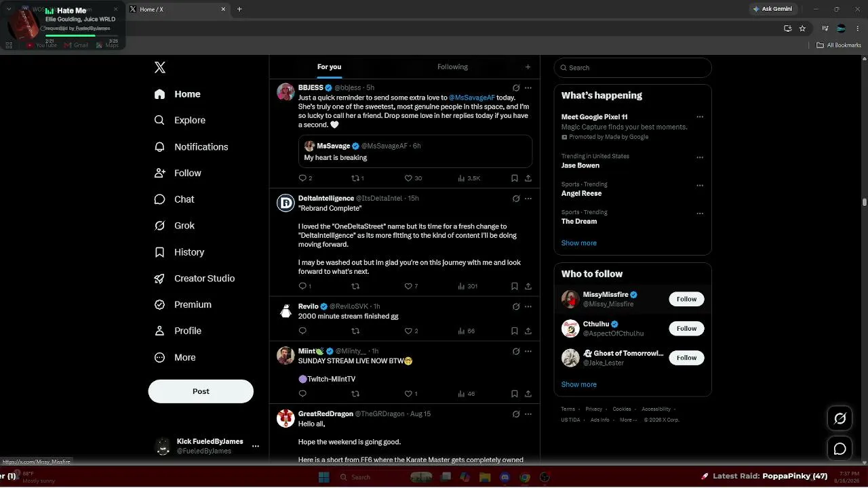
Task: Share Miint's Sunday stream post
Action: (528, 394)
